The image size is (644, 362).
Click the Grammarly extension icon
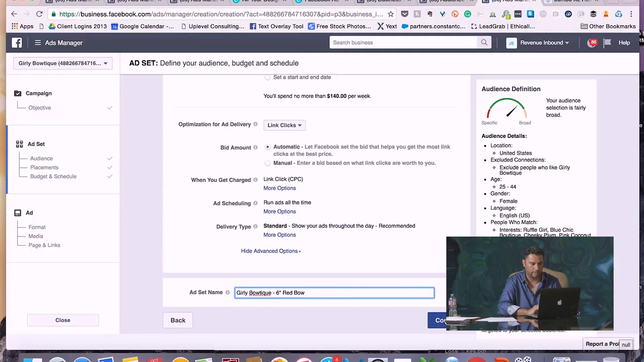[x=468, y=14]
